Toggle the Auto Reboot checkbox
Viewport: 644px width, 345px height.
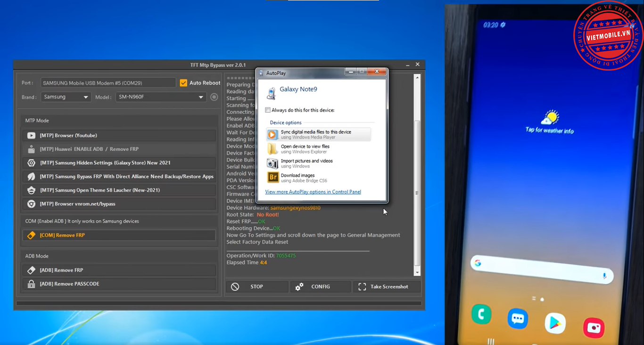click(183, 83)
